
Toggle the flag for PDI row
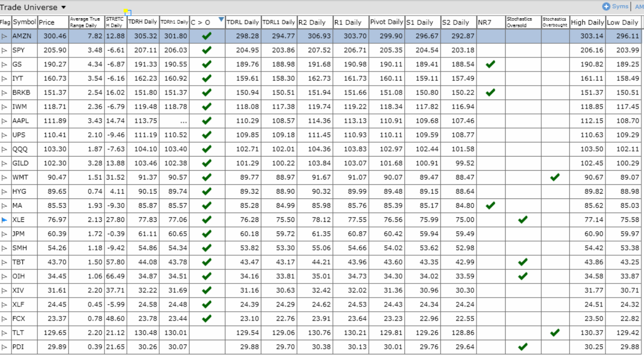pos(4,347)
